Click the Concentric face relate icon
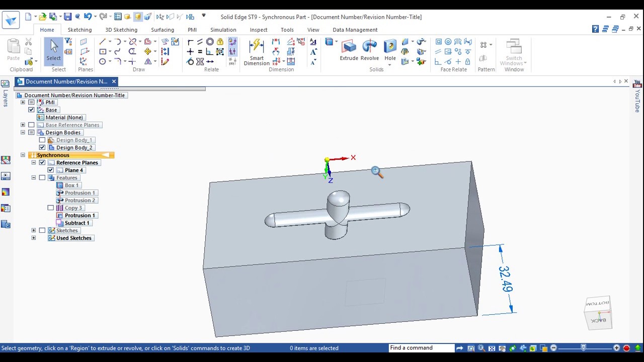 pyautogui.click(x=448, y=42)
